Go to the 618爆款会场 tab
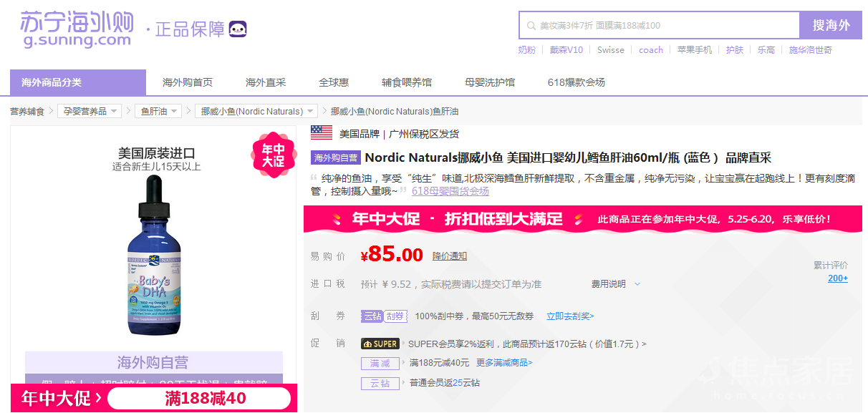Viewport: 868px width, 413px height. click(x=577, y=82)
